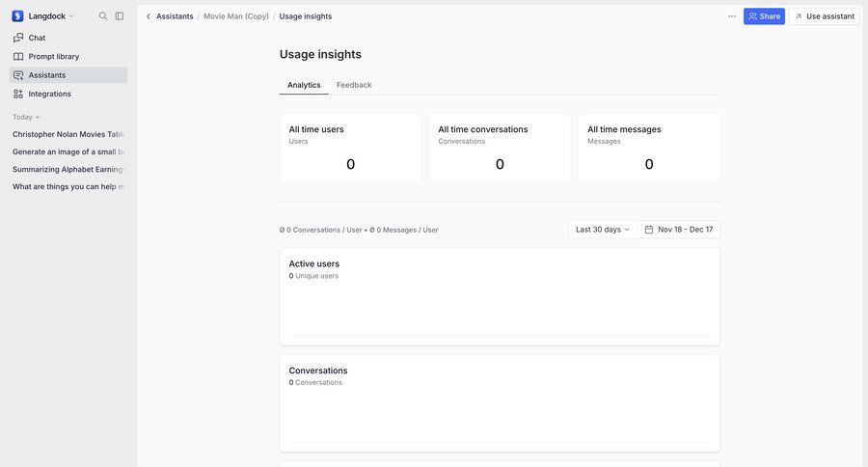The width and height of the screenshot is (868, 467).
Task: Open Generate an image of a small chat
Action: pos(68,151)
